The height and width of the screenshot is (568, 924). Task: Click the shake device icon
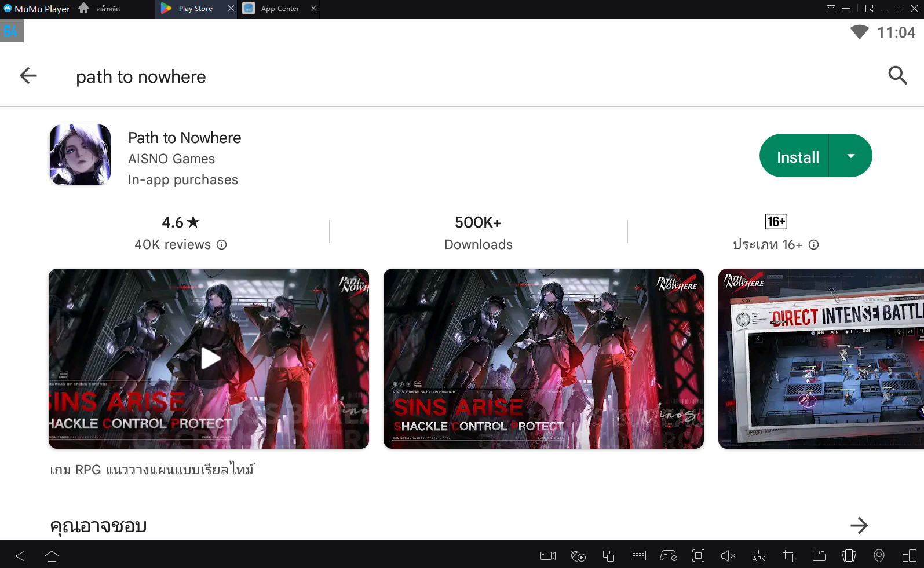pos(849,556)
